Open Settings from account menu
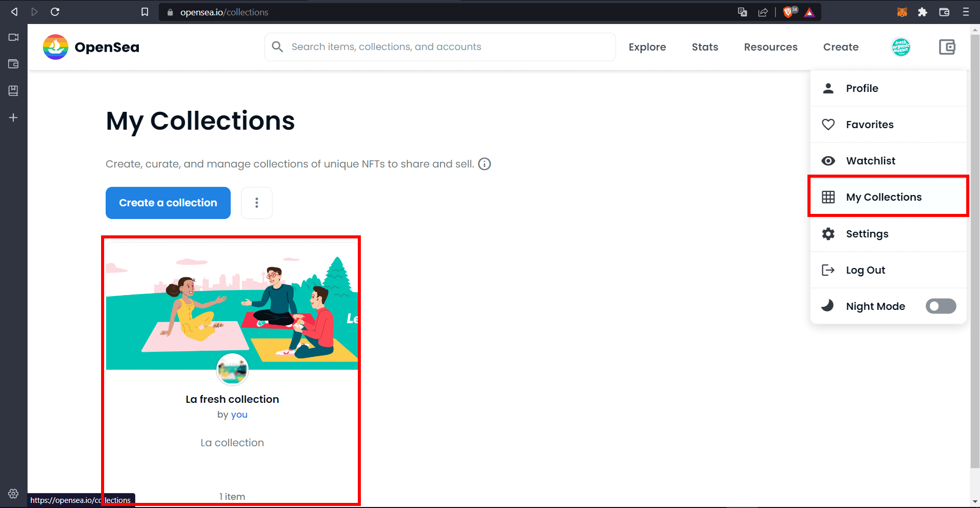 [x=888, y=234]
